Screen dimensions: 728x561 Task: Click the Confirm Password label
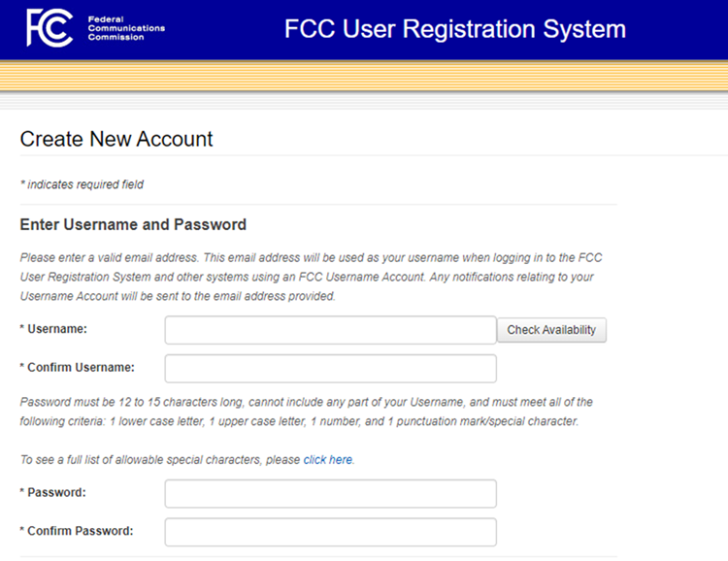pyautogui.click(x=77, y=531)
